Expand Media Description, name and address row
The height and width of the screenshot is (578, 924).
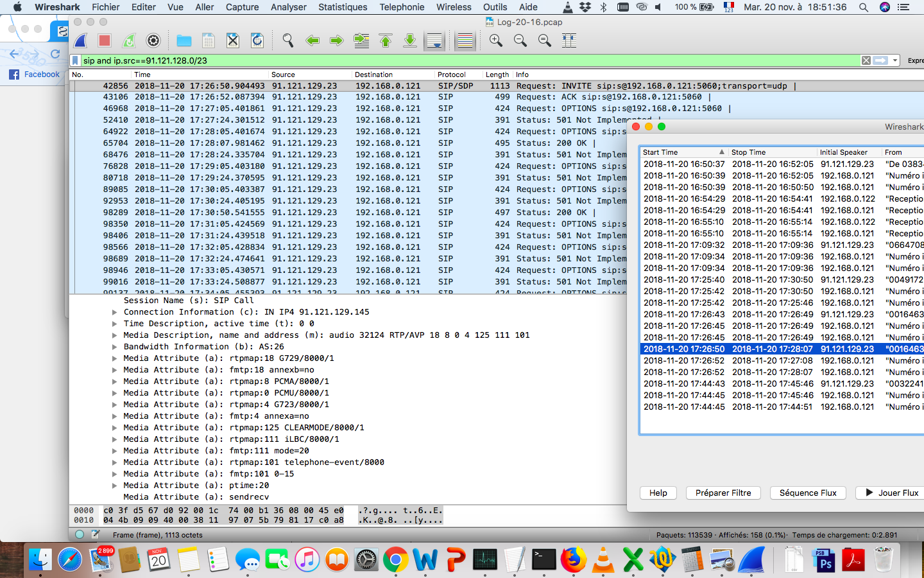tap(115, 335)
